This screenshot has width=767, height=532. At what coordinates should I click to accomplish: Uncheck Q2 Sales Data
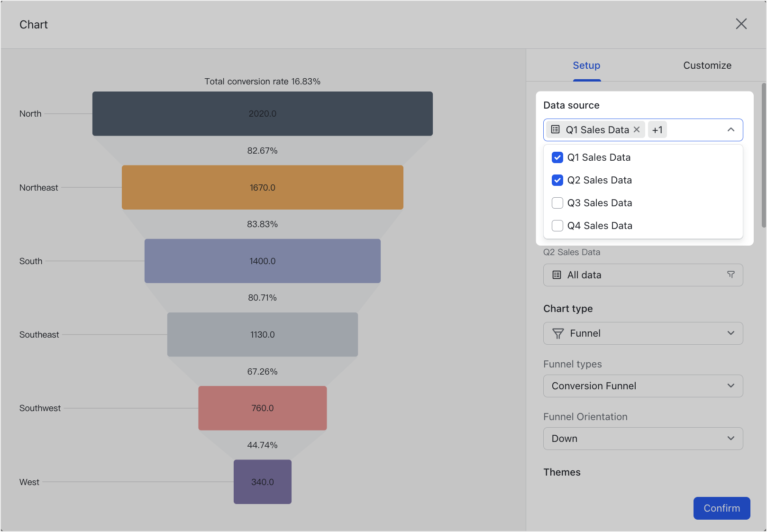coord(557,180)
